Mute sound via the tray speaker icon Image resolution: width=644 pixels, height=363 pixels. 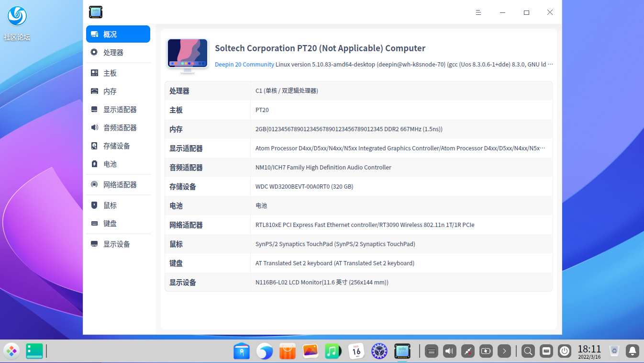449,351
